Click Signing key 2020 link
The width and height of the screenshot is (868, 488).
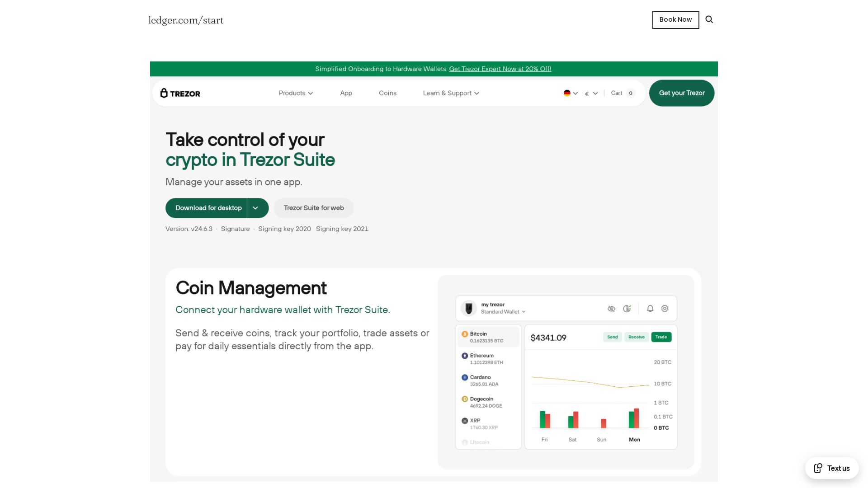[x=285, y=229]
